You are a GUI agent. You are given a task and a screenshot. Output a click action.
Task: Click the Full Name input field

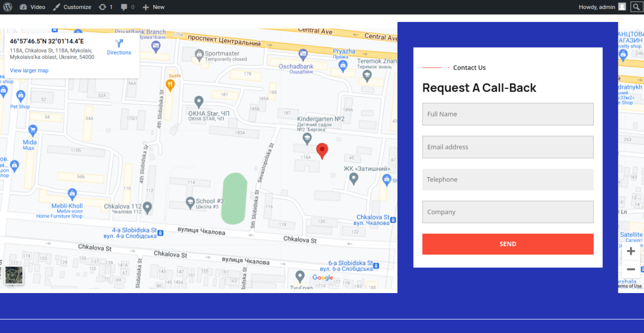coord(508,114)
